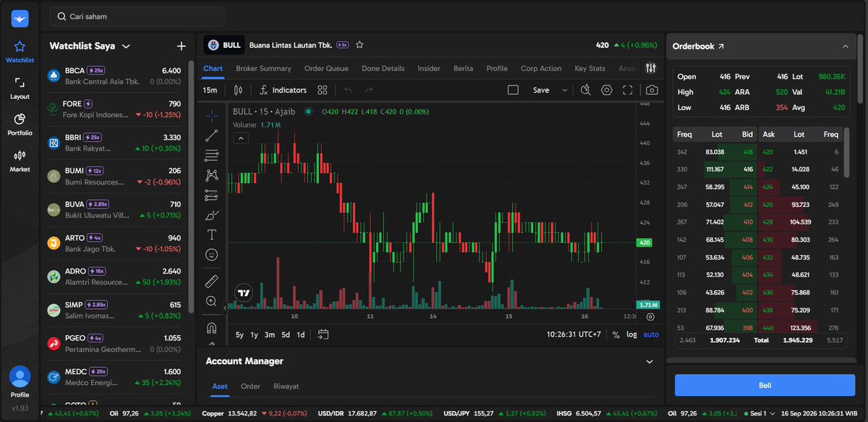Activate the zoom in tool
Viewport: 868px width, 422px height.
pyautogui.click(x=211, y=301)
